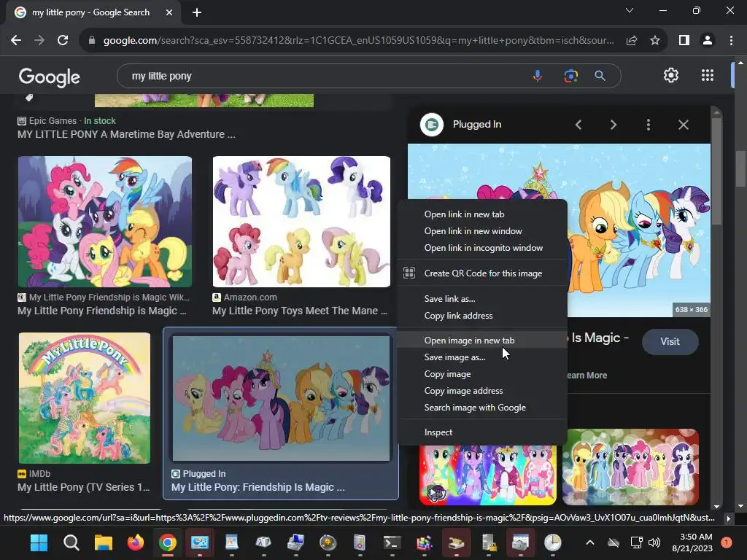Click 'My Little Pony (TV Series 1...' title
The width and height of the screenshot is (747, 560).
point(83,487)
